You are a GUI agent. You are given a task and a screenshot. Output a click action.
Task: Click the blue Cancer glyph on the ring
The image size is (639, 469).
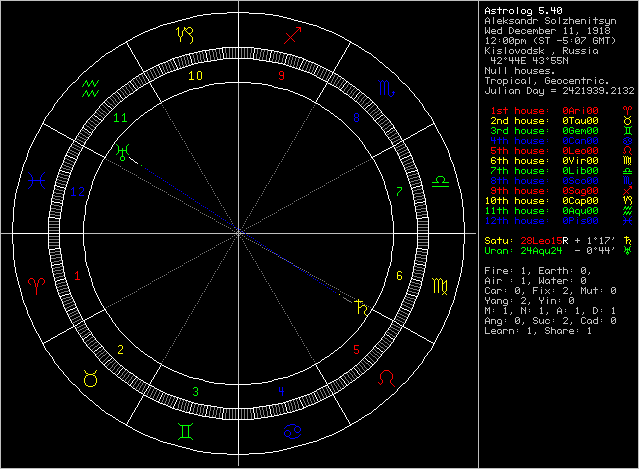click(293, 431)
